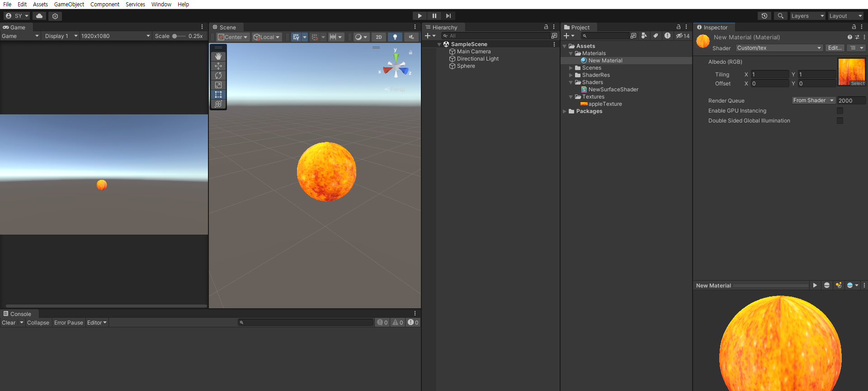Image resolution: width=868 pixels, height=391 pixels.
Task: Open the Assets menu
Action: tap(40, 5)
